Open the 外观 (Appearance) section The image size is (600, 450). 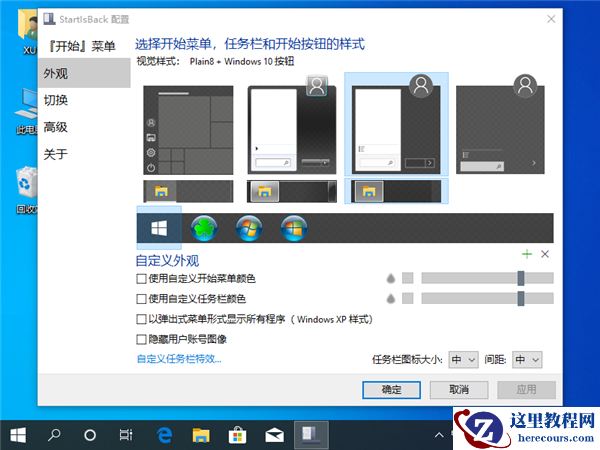pos(84,73)
